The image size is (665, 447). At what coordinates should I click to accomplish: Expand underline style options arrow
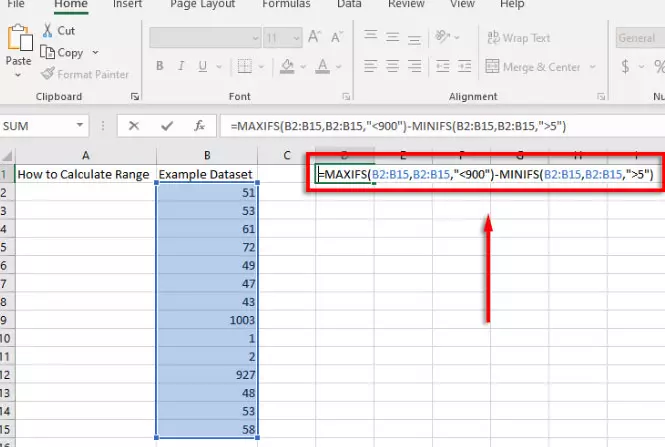tap(219, 67)
